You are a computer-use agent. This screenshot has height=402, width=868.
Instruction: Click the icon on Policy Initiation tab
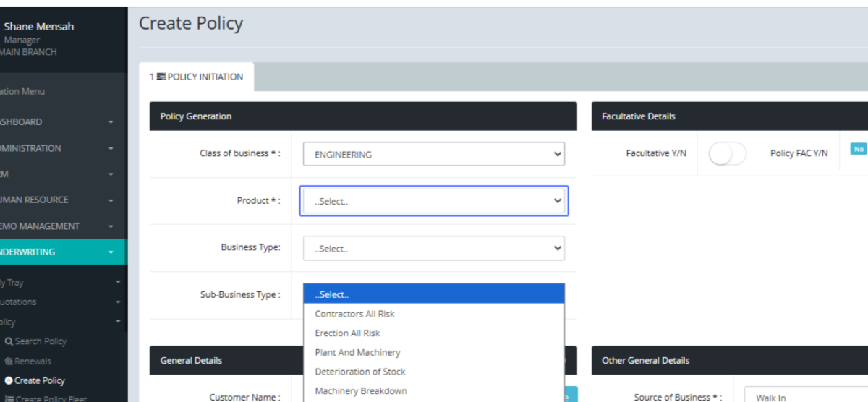click(161, 77)
